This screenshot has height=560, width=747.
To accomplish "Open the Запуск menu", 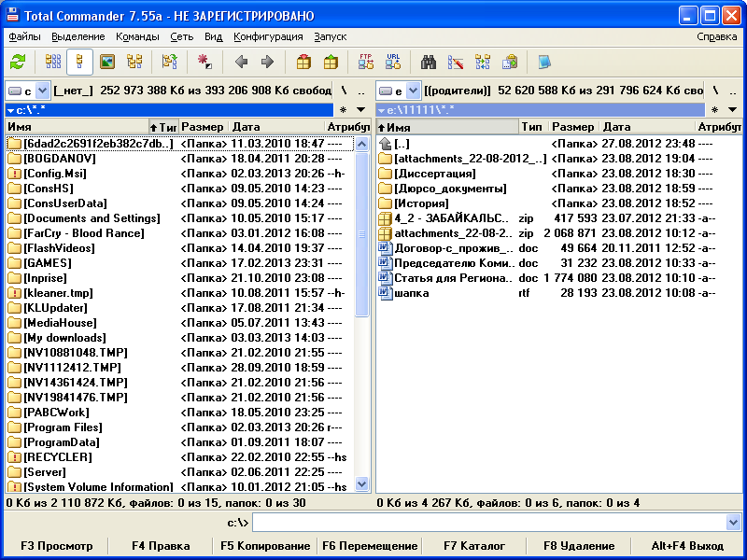I will [x=331, y=36].
